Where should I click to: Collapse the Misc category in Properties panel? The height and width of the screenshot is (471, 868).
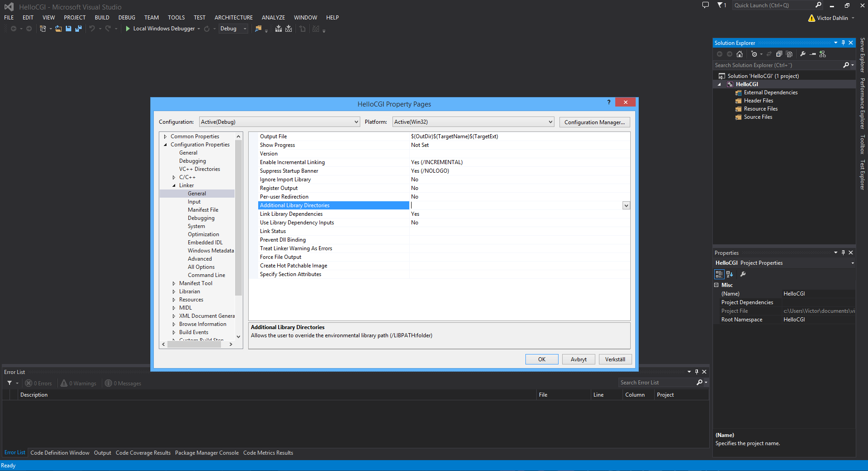(716, 285)
